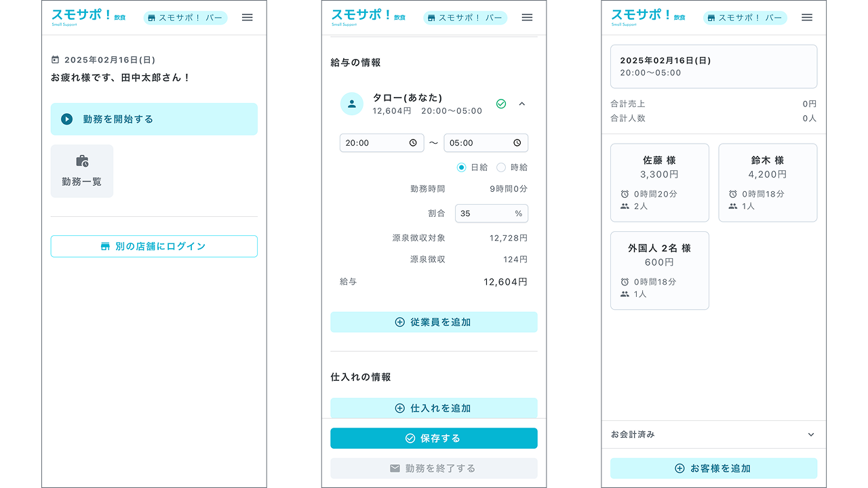This screenshot has height=488, width=868.
Task: Click the green checkmark next to タロー
Action: 501,104
